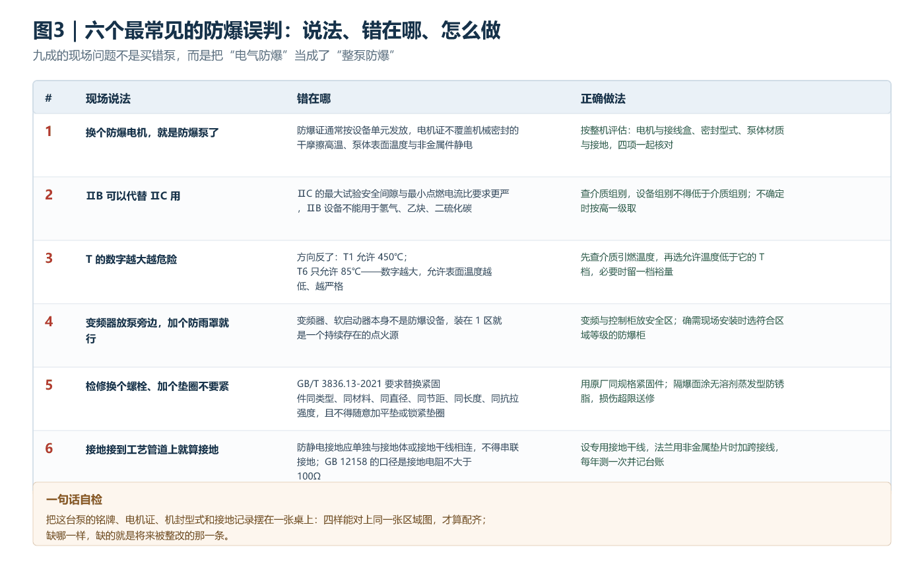Screen dimensions: 924x568
Task: Click cell 换个防爆电机，就是防爆泵了
Action: tap(152, 133)
